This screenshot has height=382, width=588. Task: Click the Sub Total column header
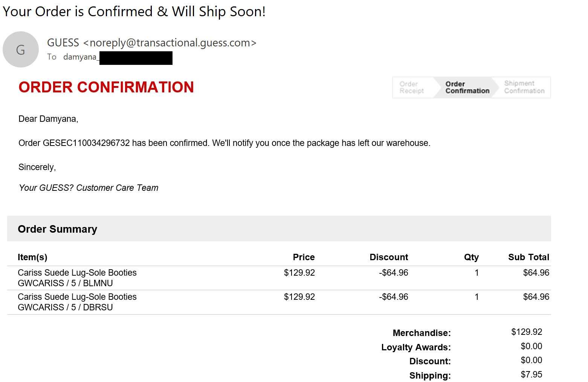tap(528, 257)
